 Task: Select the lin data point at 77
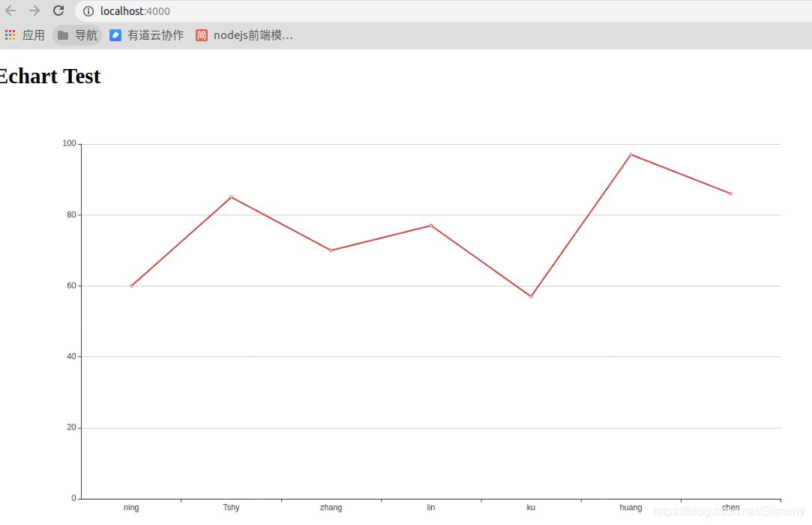[x=431, y=226]
